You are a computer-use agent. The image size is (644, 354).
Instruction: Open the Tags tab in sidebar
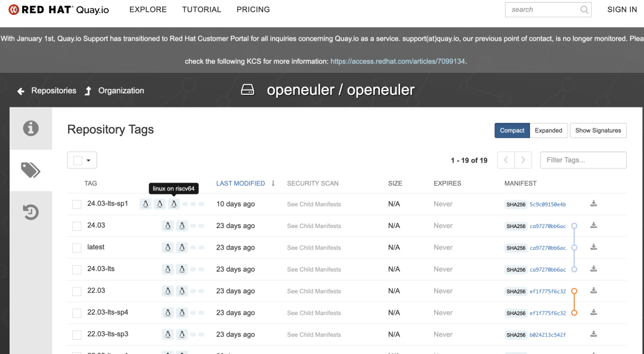tap(31, 170)
